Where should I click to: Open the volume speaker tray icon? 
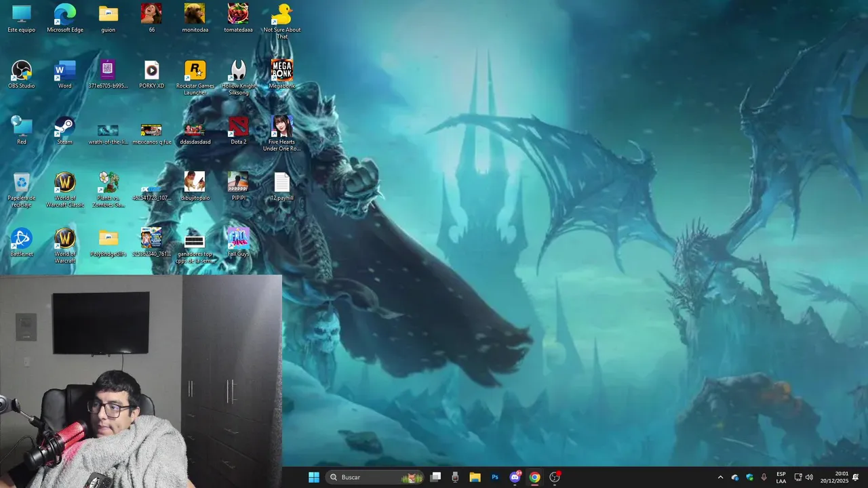click(x=808, y=477)
